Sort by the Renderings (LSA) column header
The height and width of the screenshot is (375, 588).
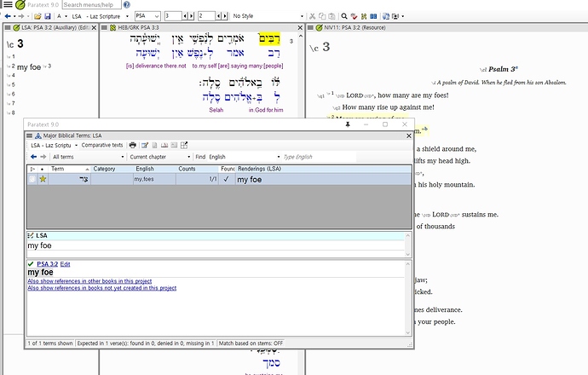click(323, 169)
